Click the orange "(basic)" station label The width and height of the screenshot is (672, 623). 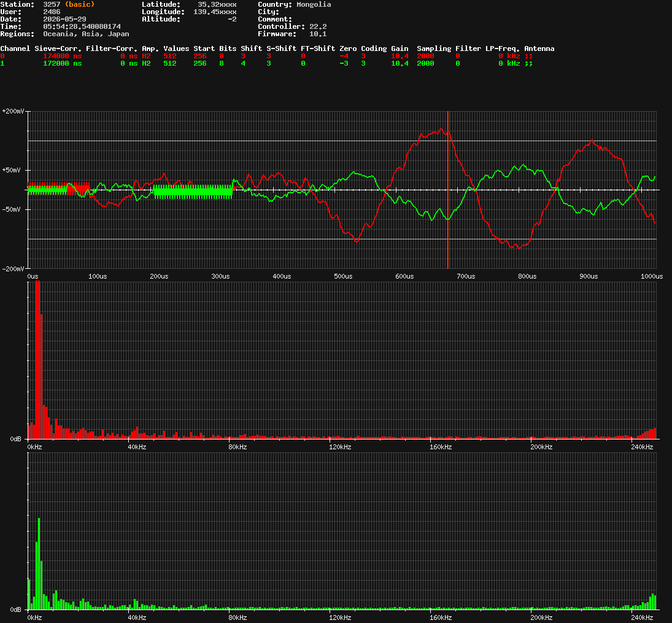click(x=80, y=4)
